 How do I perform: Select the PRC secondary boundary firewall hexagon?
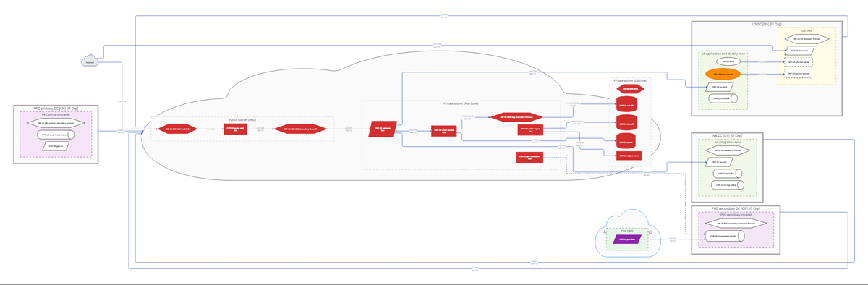[x=736, y=224]
